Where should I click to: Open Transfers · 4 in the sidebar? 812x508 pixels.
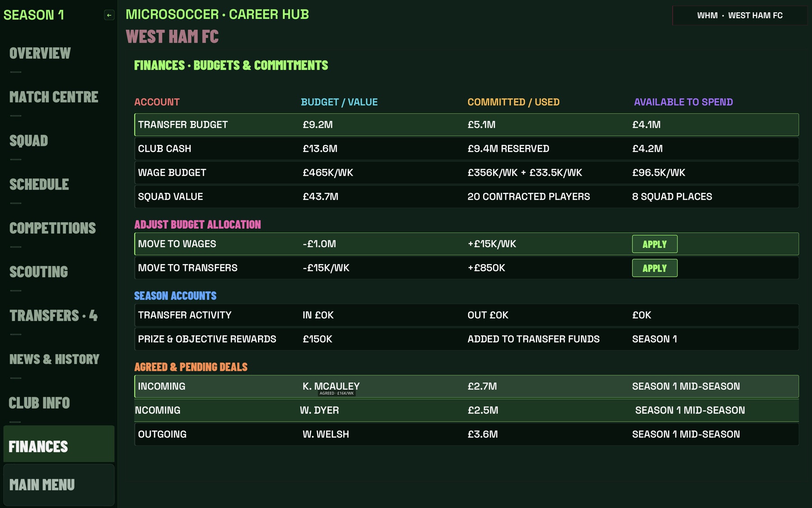[x=54, y=316]
